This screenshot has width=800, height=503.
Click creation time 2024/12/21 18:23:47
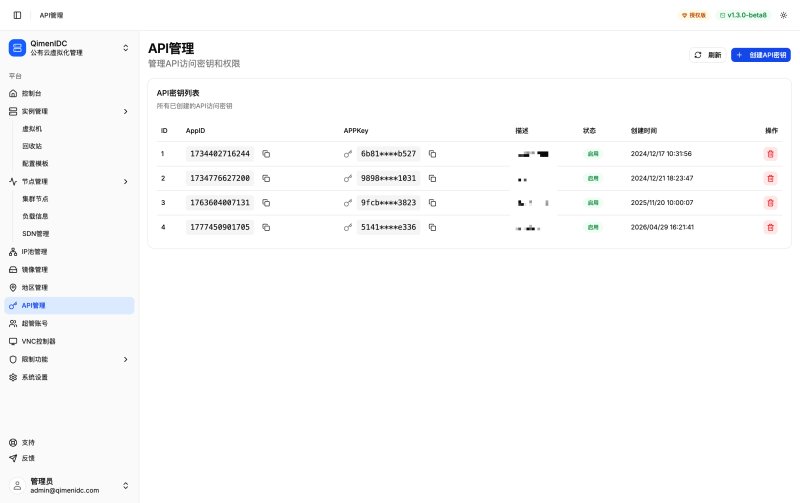coord(662,178)
